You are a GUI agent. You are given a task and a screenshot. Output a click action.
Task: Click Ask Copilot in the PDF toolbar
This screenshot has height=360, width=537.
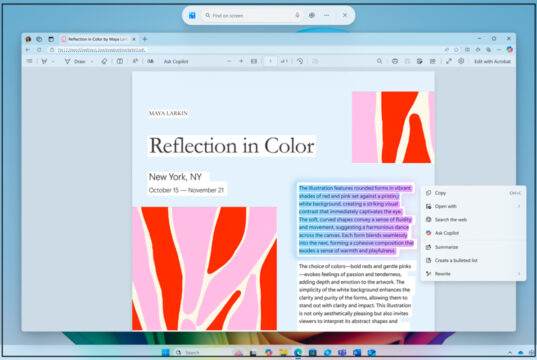(x=176, y=61)
